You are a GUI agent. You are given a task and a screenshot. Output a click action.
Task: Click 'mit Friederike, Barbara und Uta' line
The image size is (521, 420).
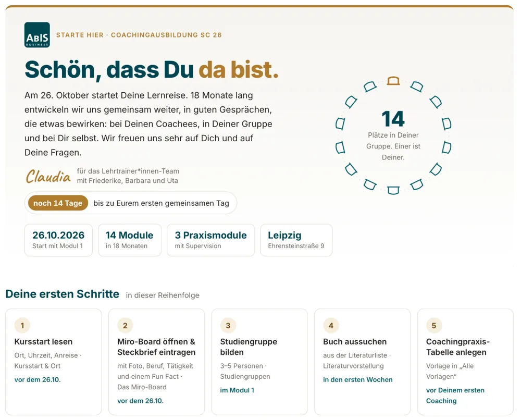coord(128,181)
